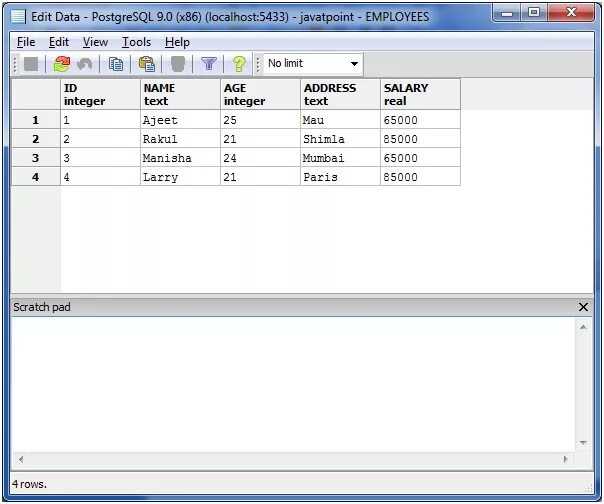Open the Edit menu
604x504 pixels.
click(x=59, y=42)
